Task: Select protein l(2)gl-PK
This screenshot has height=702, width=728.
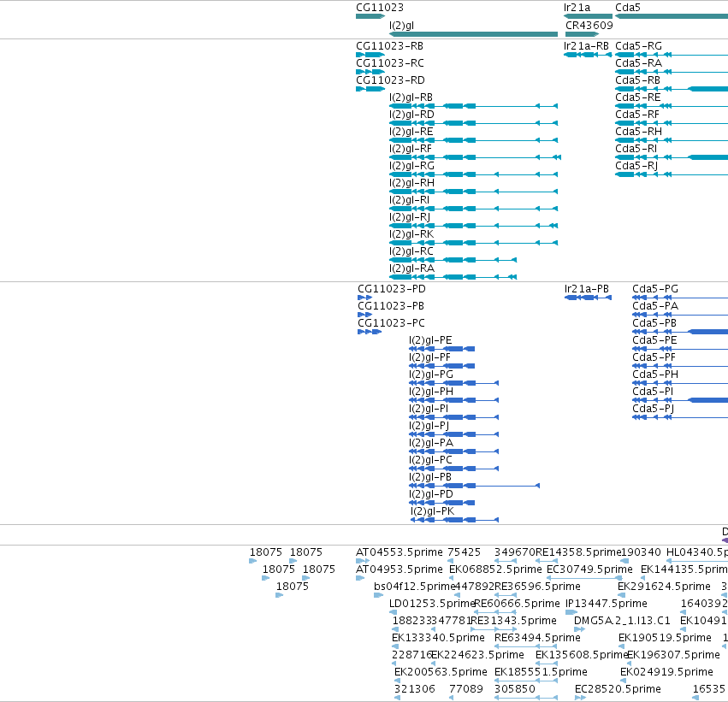Action: tap(455, 520)
